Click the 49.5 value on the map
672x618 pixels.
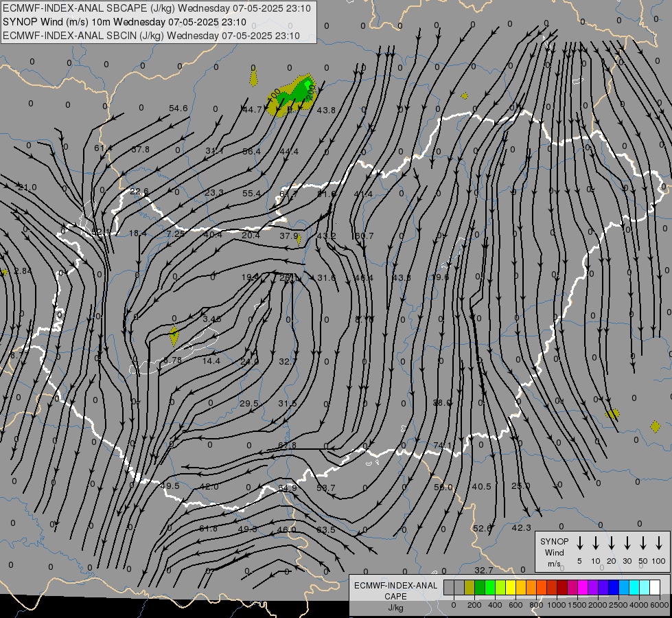[170, 485]
